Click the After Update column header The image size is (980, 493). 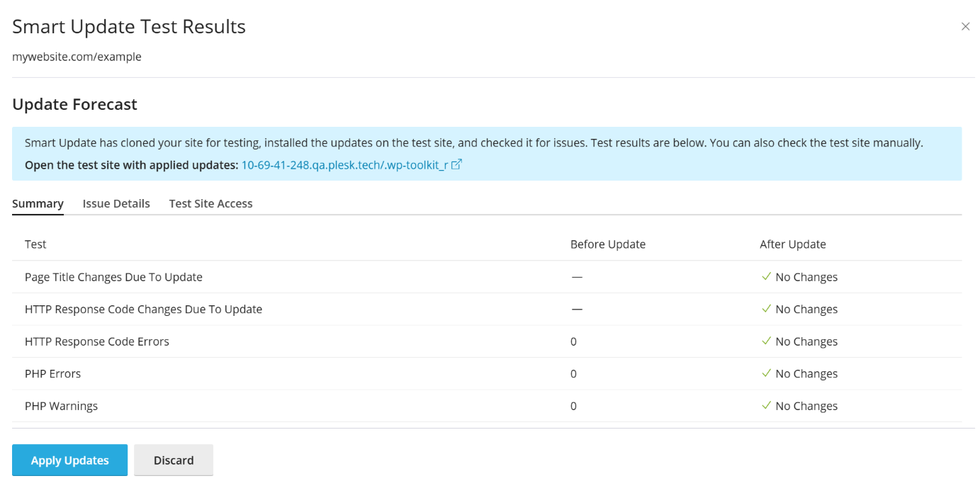point(792,244)
